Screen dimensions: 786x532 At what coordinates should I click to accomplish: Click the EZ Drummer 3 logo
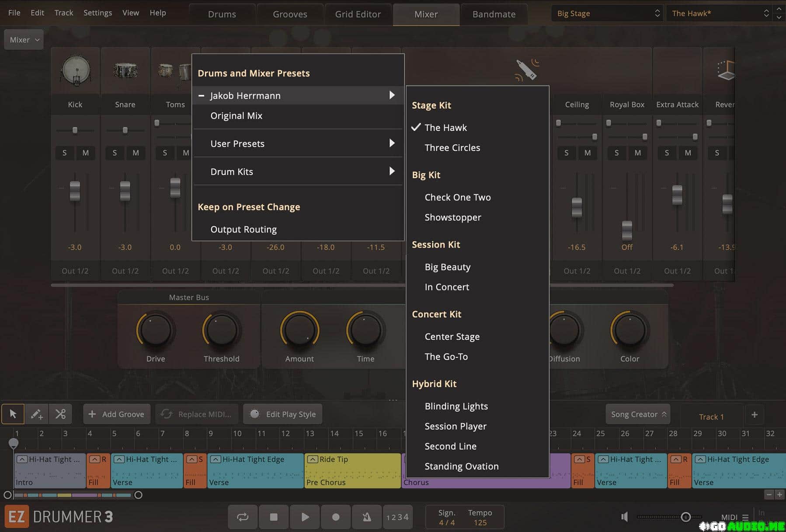(59, 517)
